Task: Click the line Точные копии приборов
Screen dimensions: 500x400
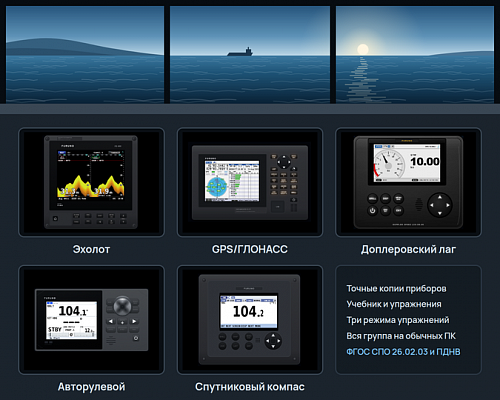Action: click(x=396, y=288)
